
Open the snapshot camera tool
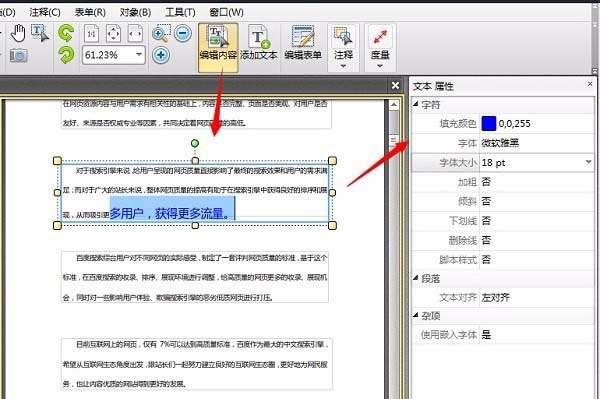coord(18,55)
